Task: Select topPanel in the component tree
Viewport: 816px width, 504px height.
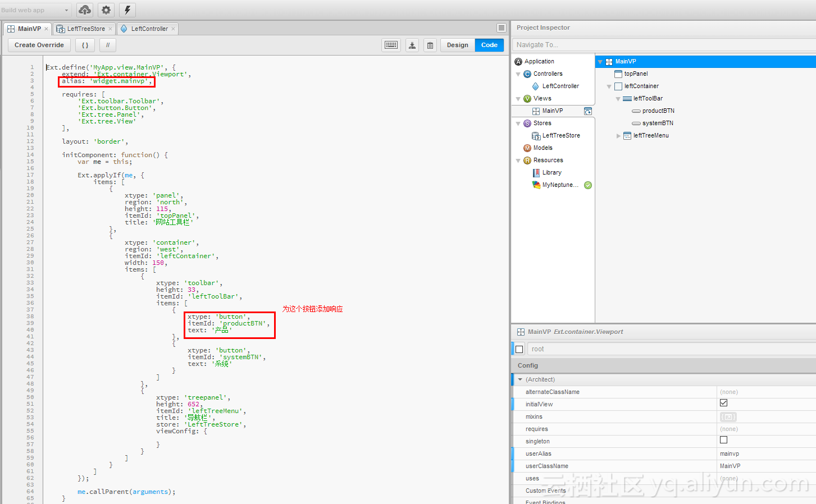Action: coord(636,74)
